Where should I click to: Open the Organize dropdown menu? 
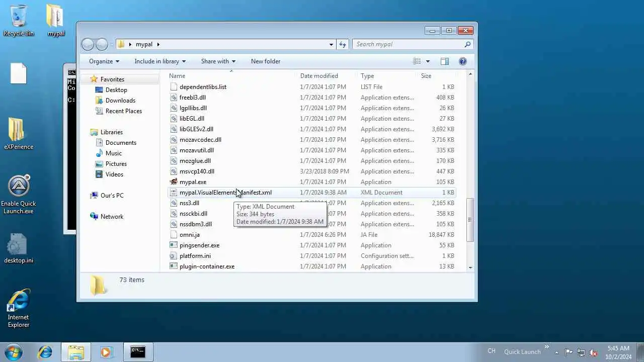(104, 61)
